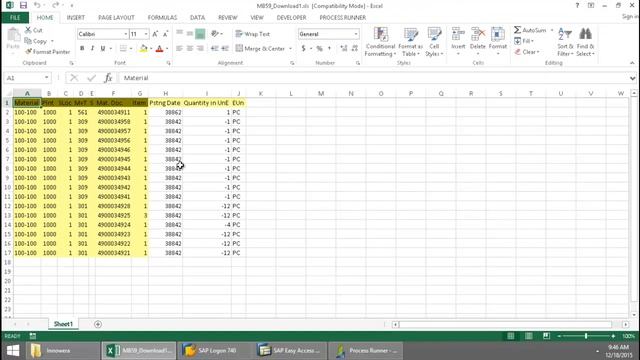The width and height of the screenshot is (640, 360).
Task: Decrease font size with the smaller A icon
Action: [165, 34]
